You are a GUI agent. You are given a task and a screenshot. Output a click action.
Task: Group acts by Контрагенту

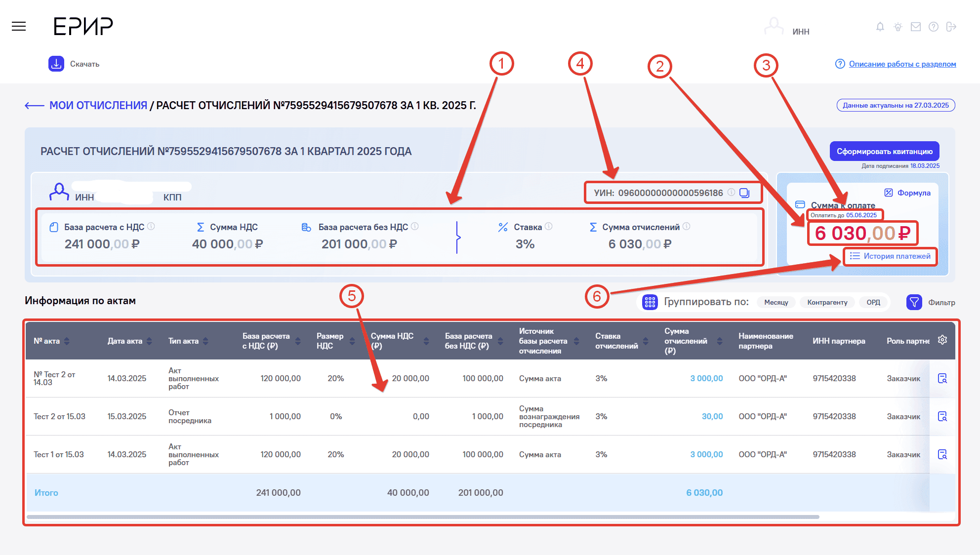[x=827, y=302]
